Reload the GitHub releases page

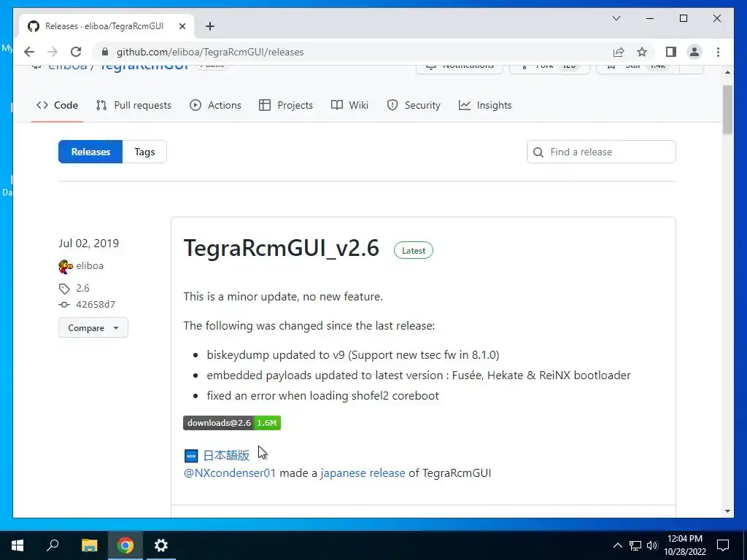[76, 52]
